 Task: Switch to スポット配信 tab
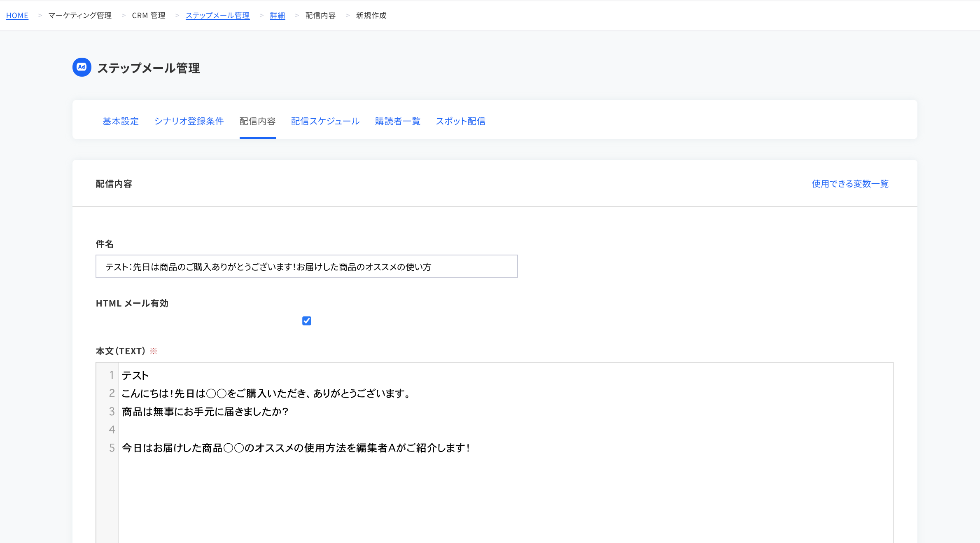[x=461, y=121]
